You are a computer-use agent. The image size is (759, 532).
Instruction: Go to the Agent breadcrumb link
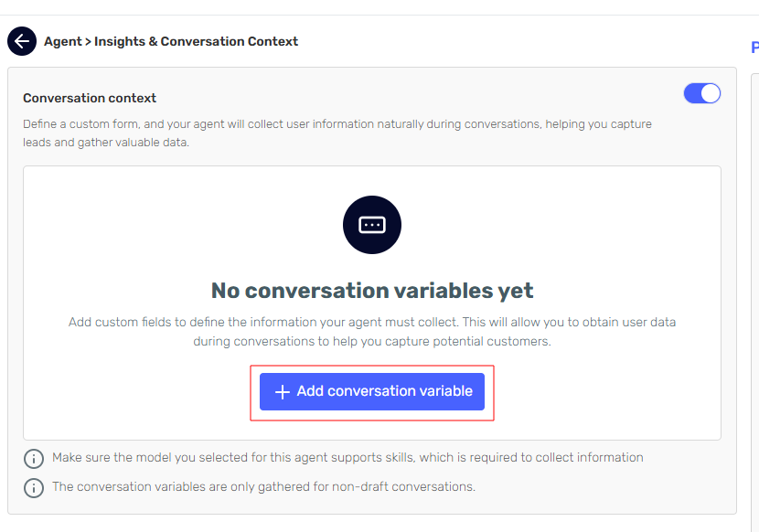62,41
